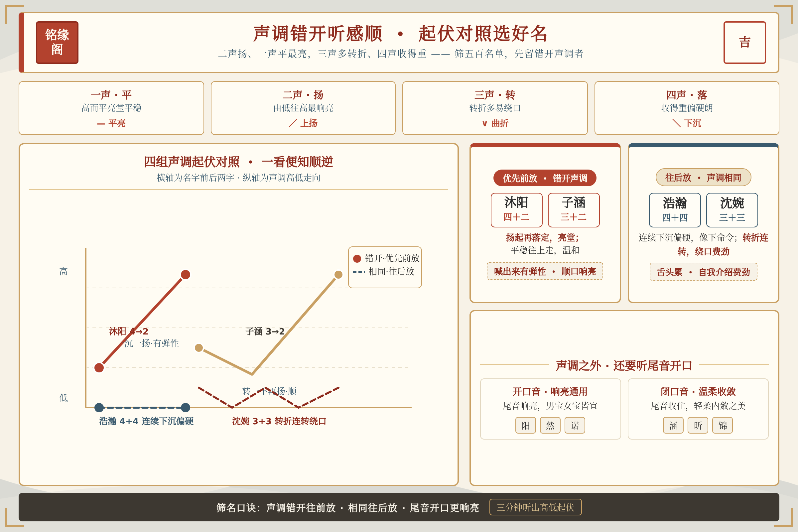Click the 舌头累·自我介绍费劲 dashed tag
Screen dimensions: 798x532
(703, 272)
